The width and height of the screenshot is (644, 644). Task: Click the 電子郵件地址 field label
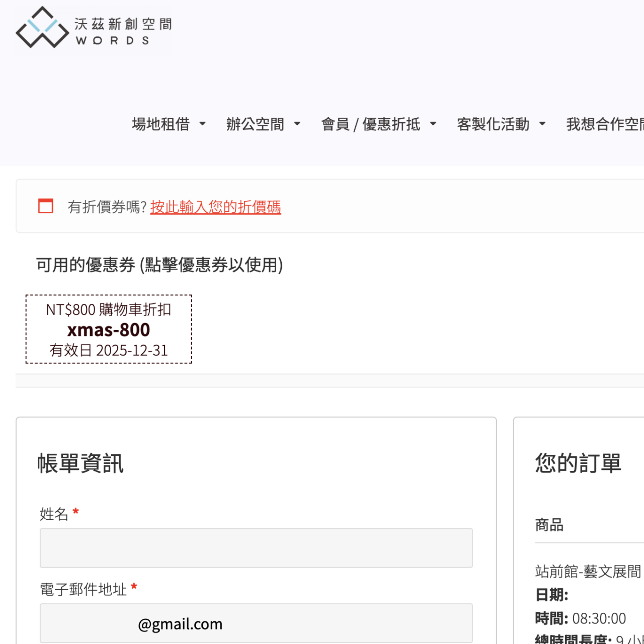[83, 589]
